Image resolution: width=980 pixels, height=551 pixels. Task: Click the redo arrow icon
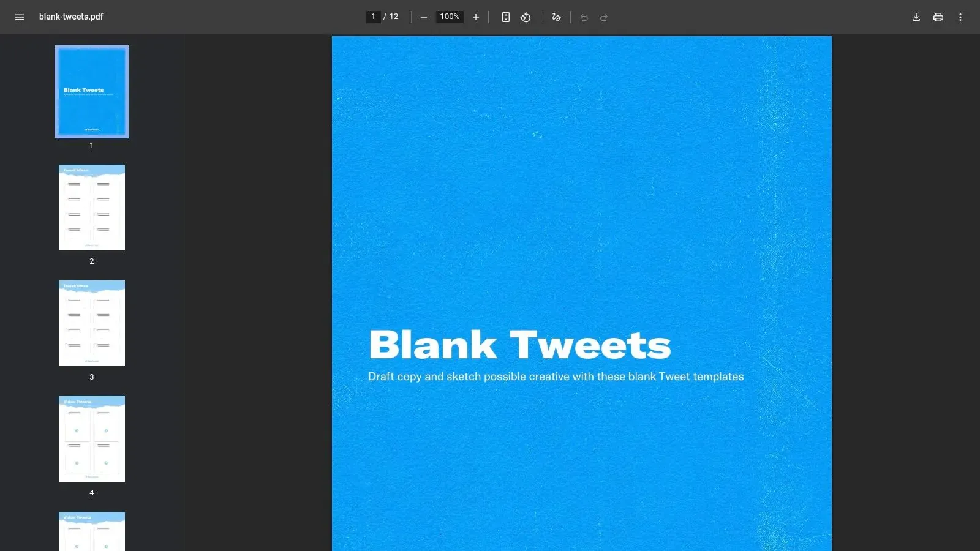pyautogui.click(x=604, y=17)
